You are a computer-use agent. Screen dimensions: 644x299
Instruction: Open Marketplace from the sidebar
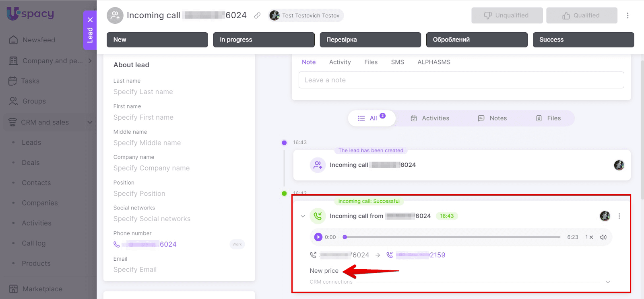pos(42,289)
